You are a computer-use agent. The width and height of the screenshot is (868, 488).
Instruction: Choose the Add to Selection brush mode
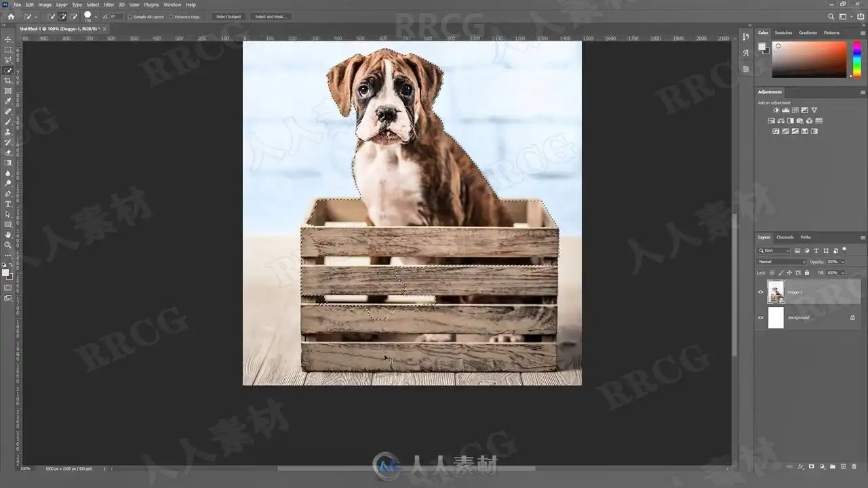click(62, 16)
